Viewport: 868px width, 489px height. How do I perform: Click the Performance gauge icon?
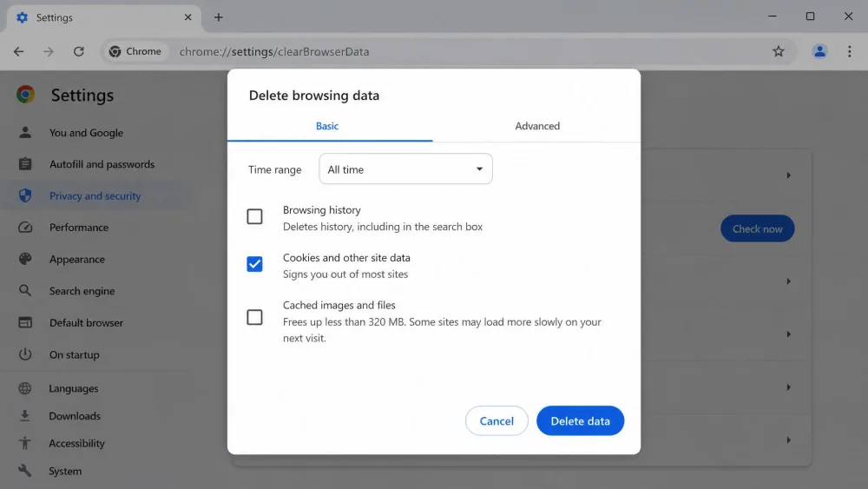pyautogui.click(x=25, y=227)
